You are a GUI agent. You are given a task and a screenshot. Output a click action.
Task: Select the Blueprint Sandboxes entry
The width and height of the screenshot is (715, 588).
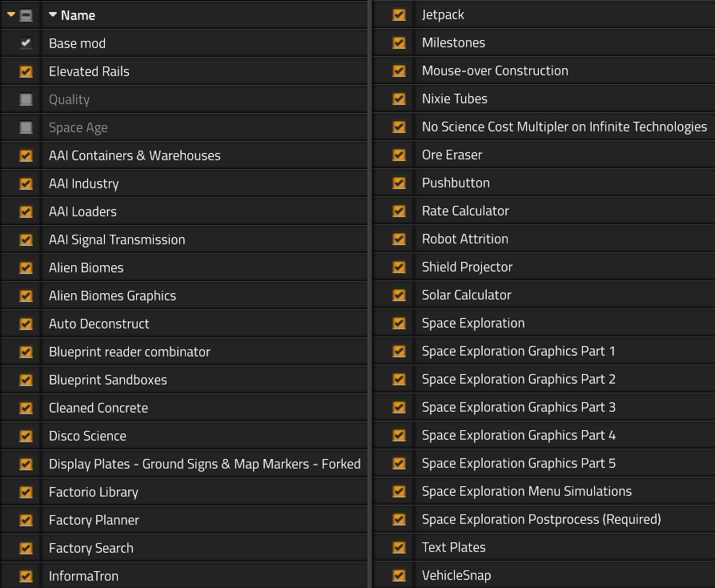point(204,380)
